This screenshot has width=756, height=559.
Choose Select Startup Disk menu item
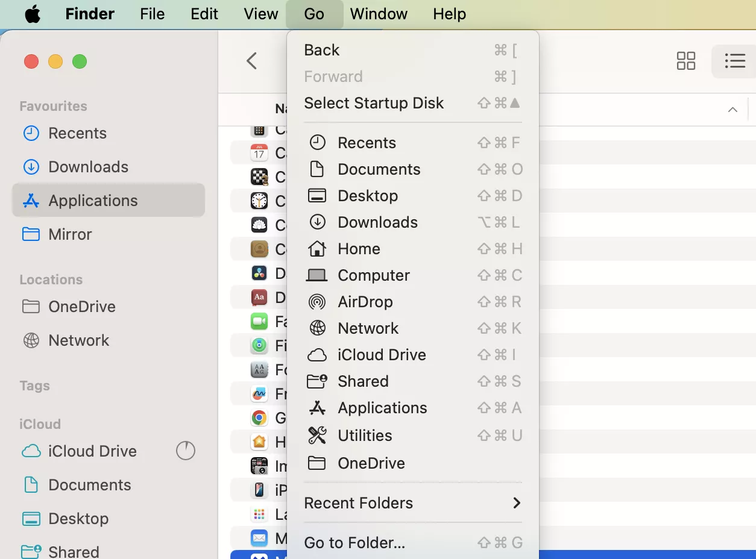pos(374,103)
